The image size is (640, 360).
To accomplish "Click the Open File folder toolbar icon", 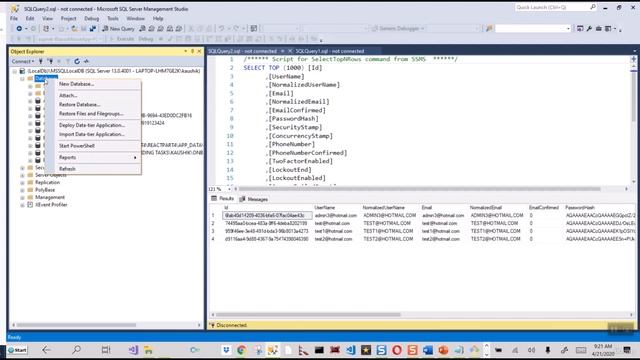I will 74,29.
